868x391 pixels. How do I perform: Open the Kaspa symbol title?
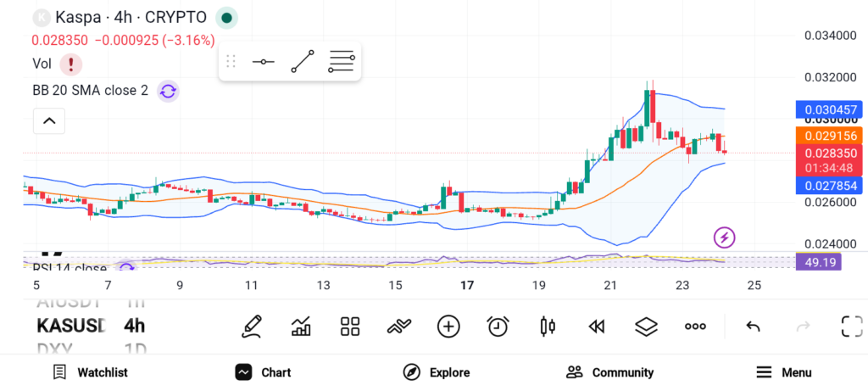coord(131,18)
